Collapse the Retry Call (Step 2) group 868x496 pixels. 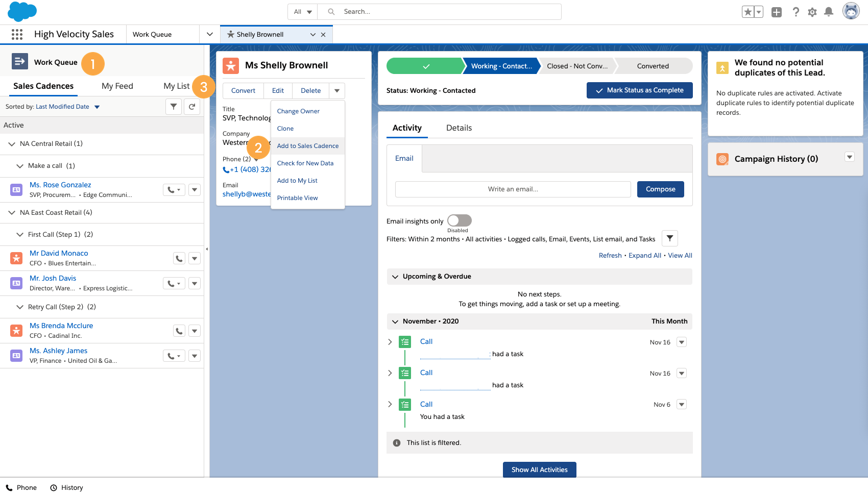[x=20, y=307]
